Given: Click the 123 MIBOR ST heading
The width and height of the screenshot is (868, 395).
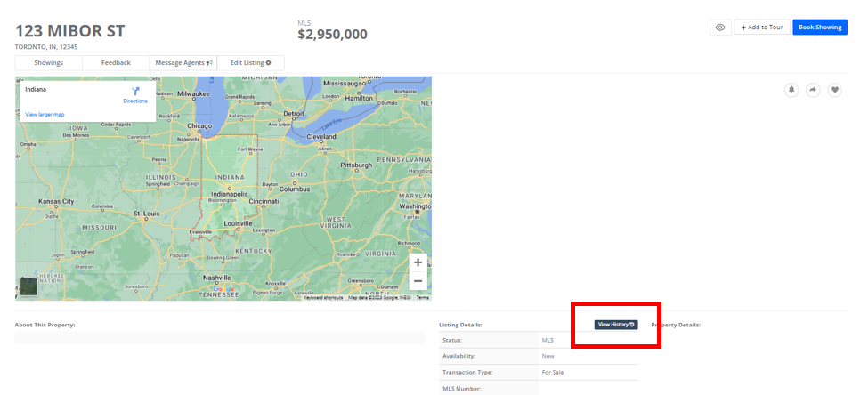Looking at the screenshot, I should click(69, 31).
